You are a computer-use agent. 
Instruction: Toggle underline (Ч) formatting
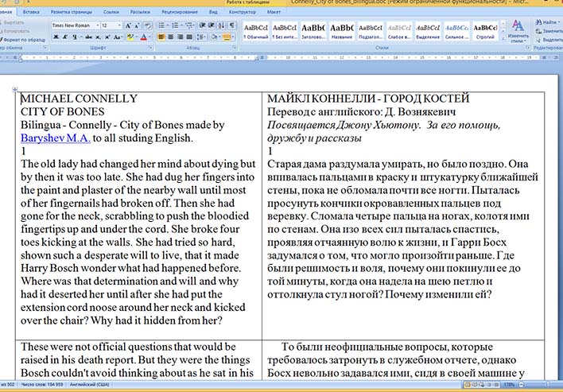74,37
